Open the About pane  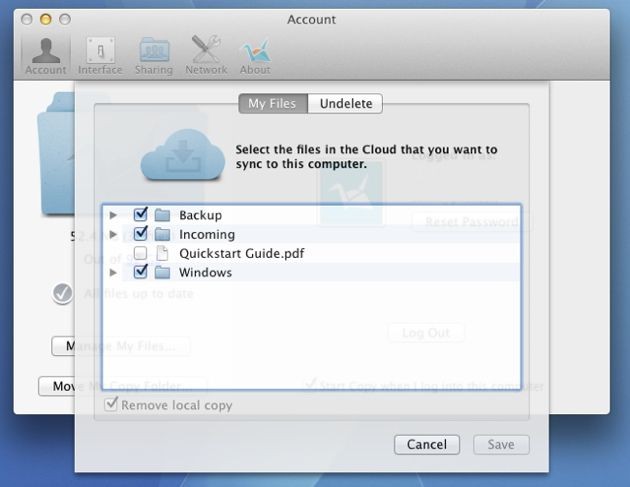coord(255,56)
